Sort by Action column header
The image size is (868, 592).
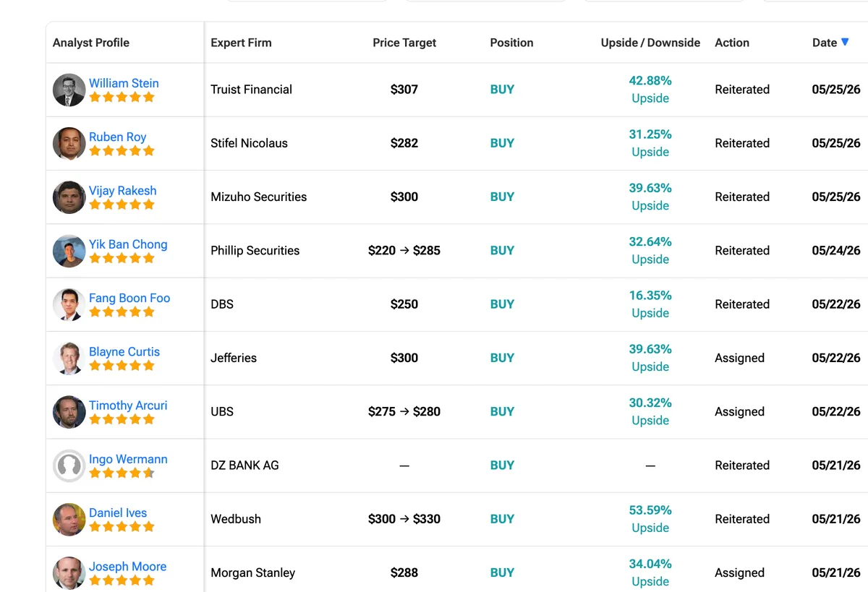(x=732, y=43)
